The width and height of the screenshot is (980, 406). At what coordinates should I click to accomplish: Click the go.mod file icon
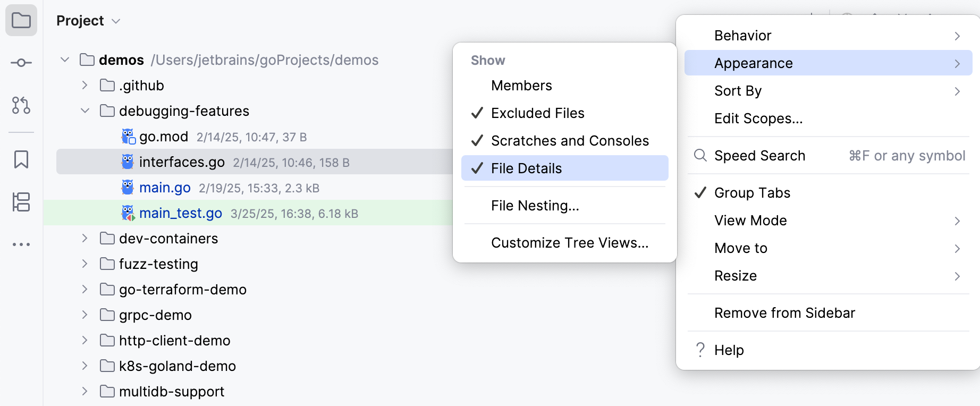tap(128, 137)
